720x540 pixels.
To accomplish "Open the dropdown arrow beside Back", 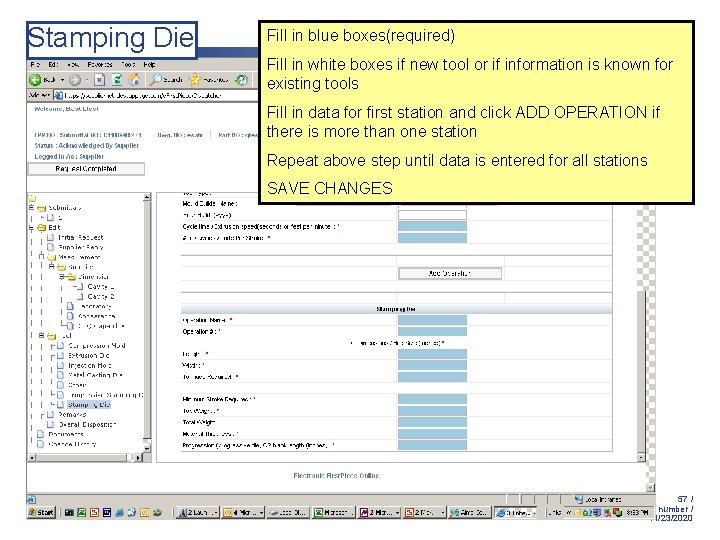I will coord(62,80).
